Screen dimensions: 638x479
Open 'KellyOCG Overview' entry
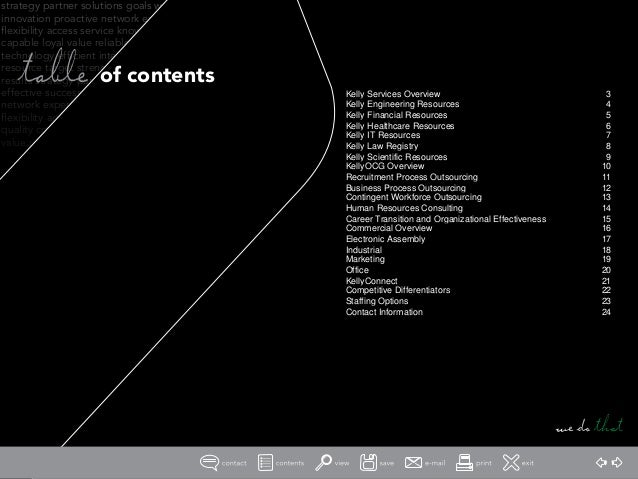[x=385, y=166]
